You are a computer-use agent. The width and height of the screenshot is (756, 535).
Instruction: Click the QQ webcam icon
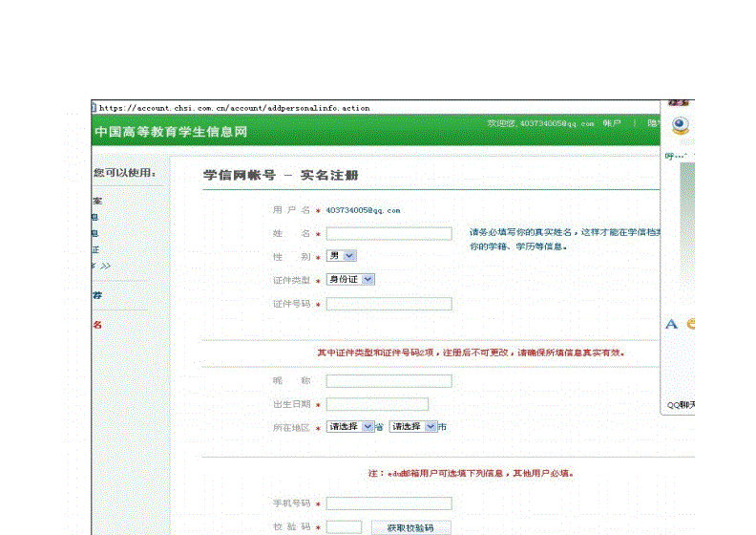[x=680, y=125]
